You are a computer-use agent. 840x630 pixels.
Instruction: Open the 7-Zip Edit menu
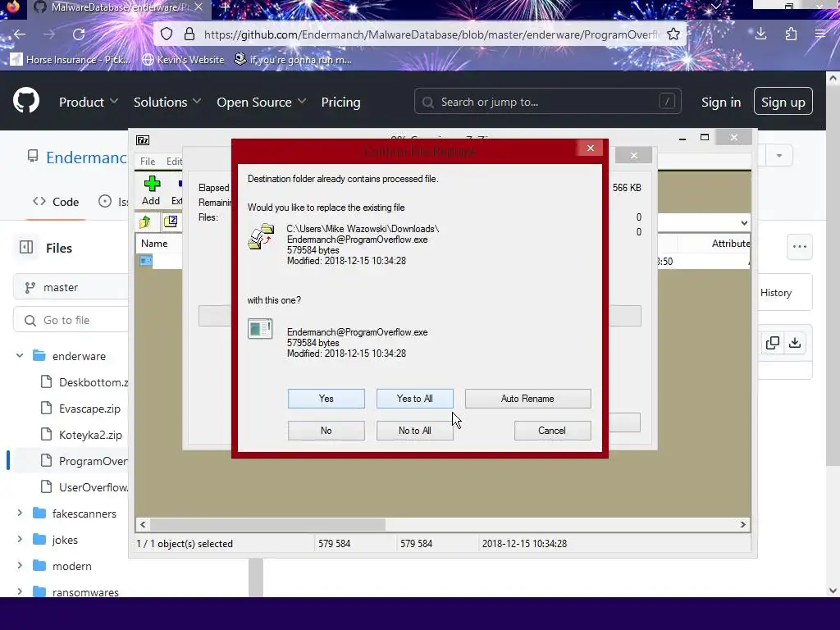click(x=174, y=162)
